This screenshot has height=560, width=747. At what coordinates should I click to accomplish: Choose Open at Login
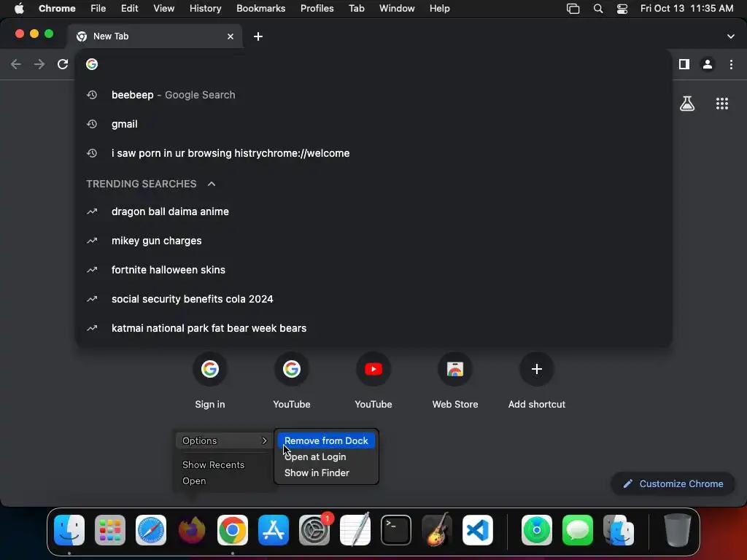pos(326,456)
